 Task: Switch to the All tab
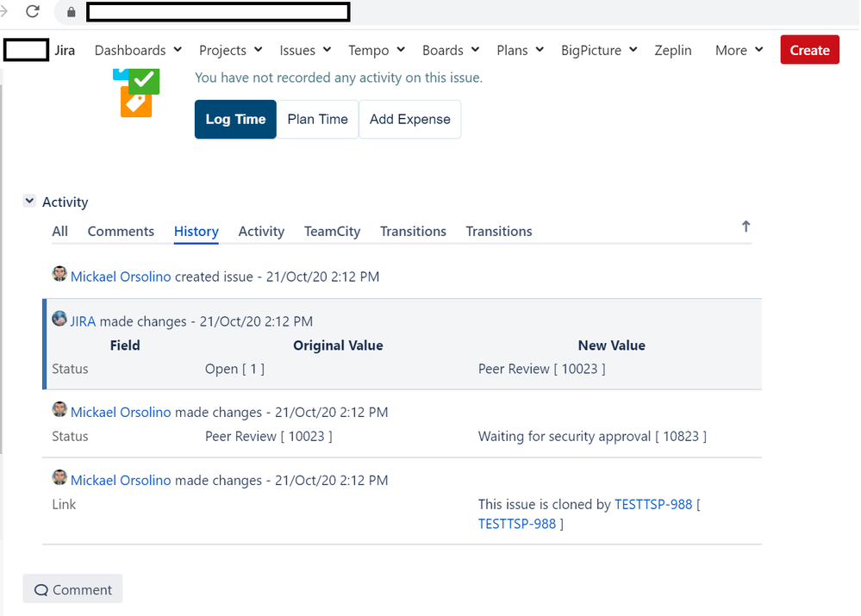pyautogui.click(x=59, y=231)
